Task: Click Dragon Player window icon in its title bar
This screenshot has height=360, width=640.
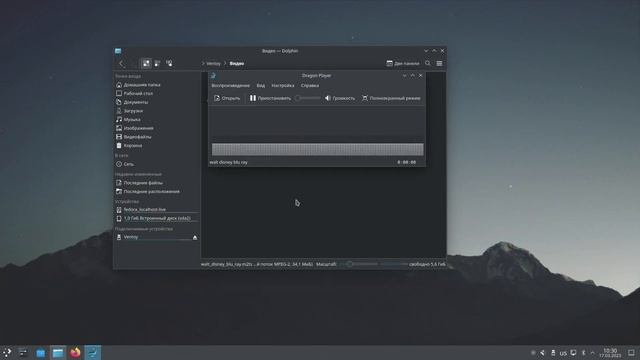Action: [213, 76]
